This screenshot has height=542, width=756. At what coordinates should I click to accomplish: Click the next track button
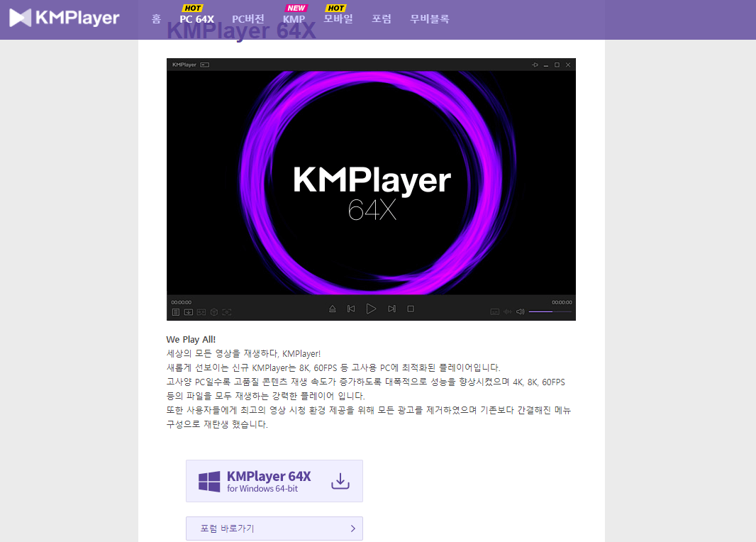(391, 309)
